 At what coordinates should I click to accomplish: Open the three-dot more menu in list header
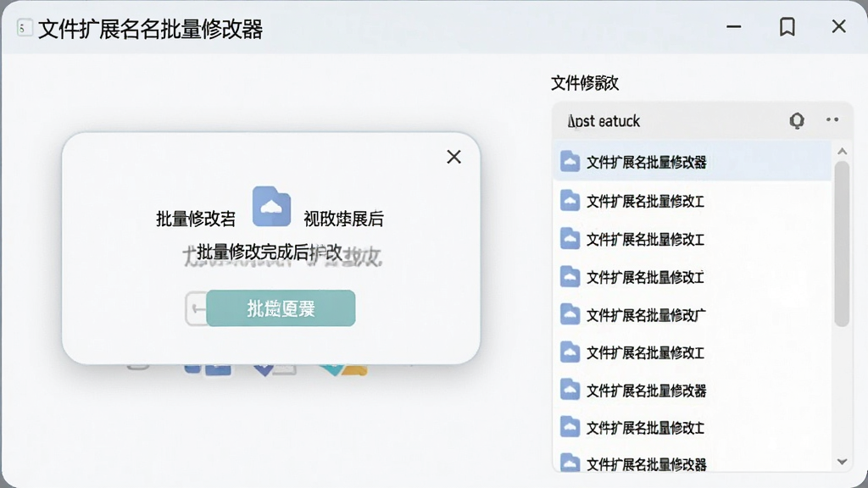click(832, 119)
